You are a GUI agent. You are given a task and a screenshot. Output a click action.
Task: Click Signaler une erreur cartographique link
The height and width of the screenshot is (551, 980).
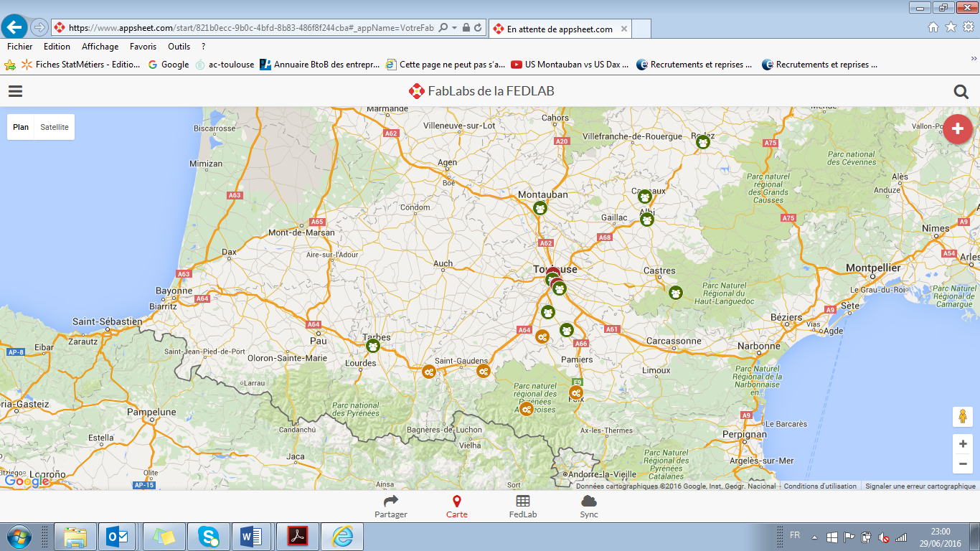coord(920,486)
